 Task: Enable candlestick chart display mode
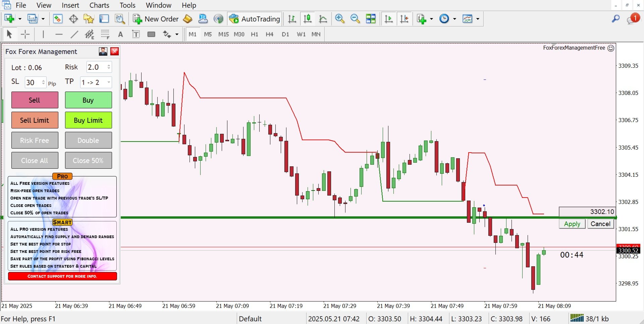308,19
